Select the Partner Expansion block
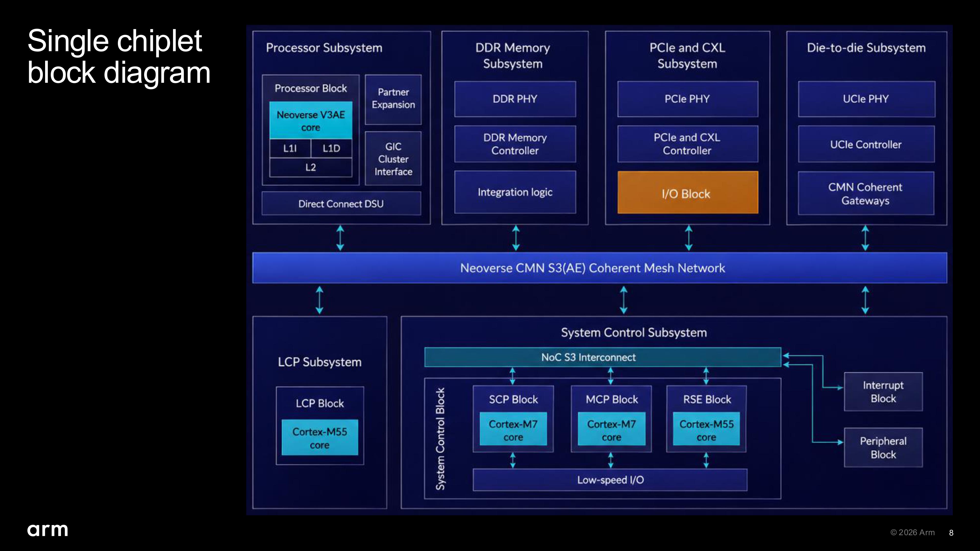This screenshot has width=980, height=551. 393,99
